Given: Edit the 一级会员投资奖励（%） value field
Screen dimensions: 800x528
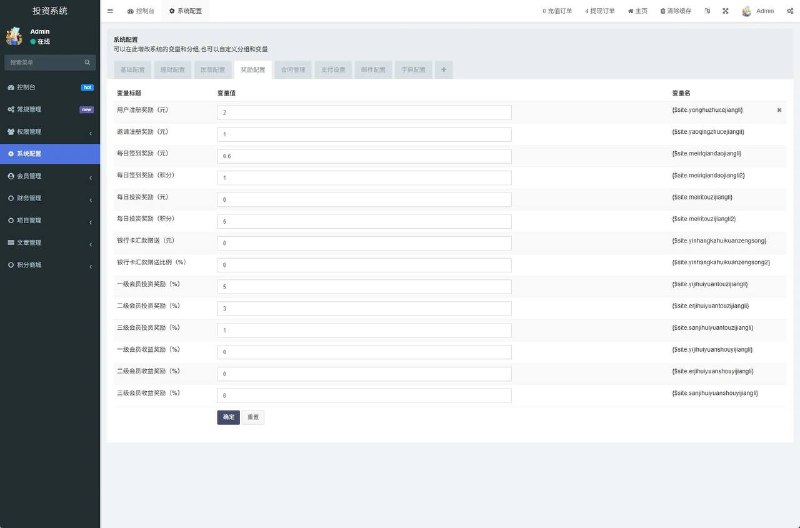Looking at the screenshot, I should 364,287.
